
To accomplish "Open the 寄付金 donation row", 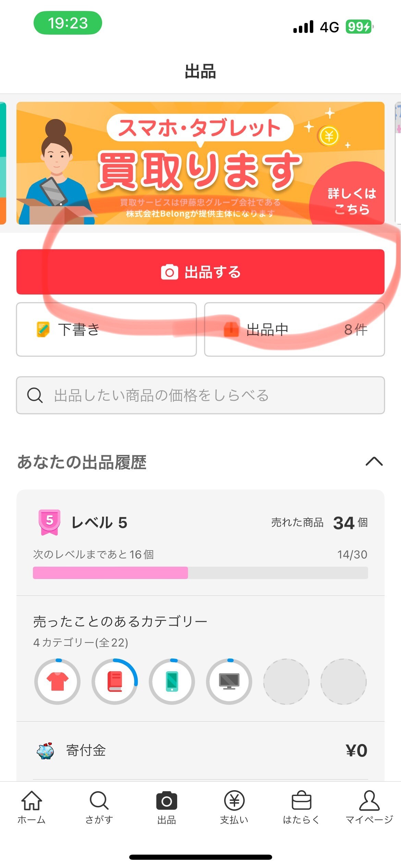I will 200,751.
